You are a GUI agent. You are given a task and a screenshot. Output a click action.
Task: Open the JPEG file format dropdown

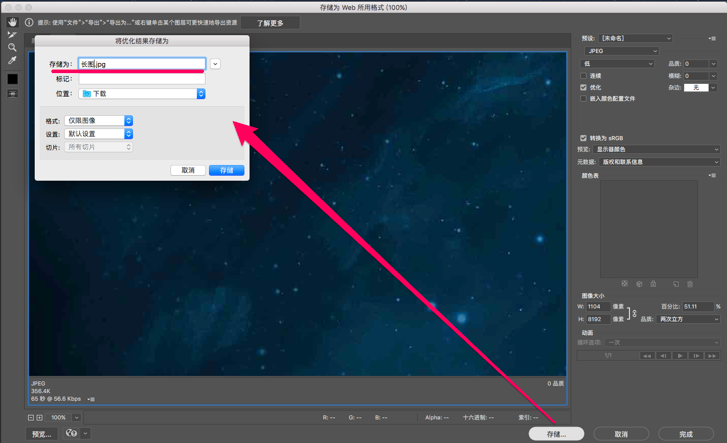click(622, 51)
